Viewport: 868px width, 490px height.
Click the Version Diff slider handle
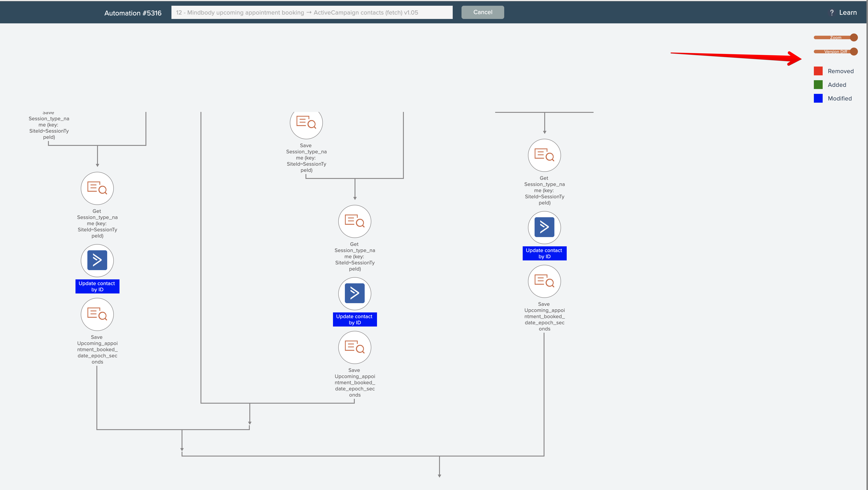click(x=853, y=52)
